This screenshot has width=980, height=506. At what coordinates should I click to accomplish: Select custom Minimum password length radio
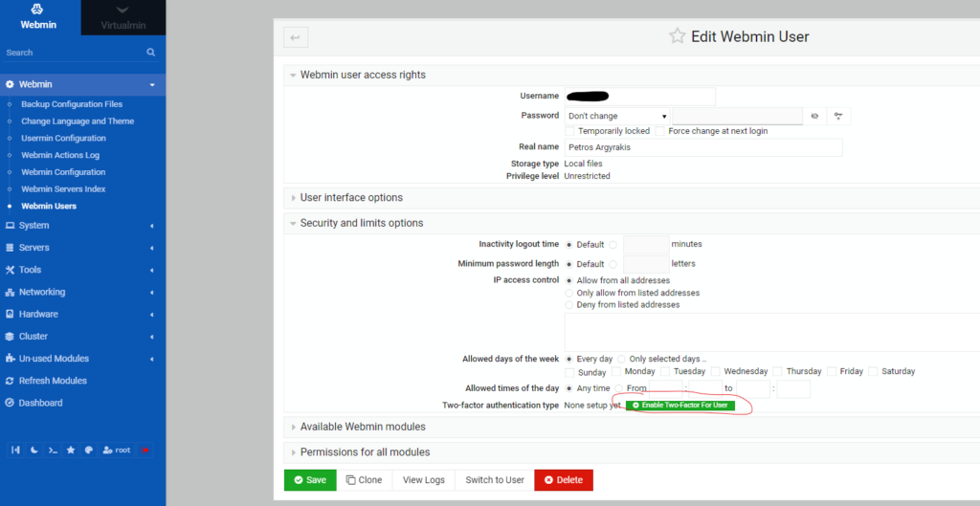pyautogui.click(x=613, y=264)
